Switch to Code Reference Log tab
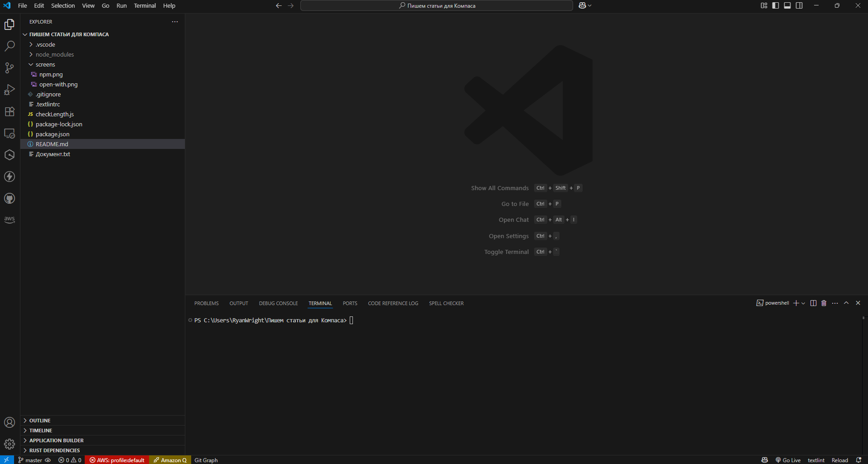Image resolution: width=868 pixels, height=464 pixels. click(393, 303)
